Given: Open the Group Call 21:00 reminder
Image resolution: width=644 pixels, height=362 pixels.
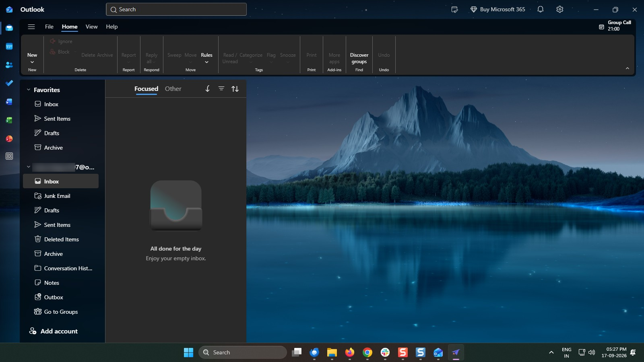Looking at the screenshot, I should [x=615, y=26].
